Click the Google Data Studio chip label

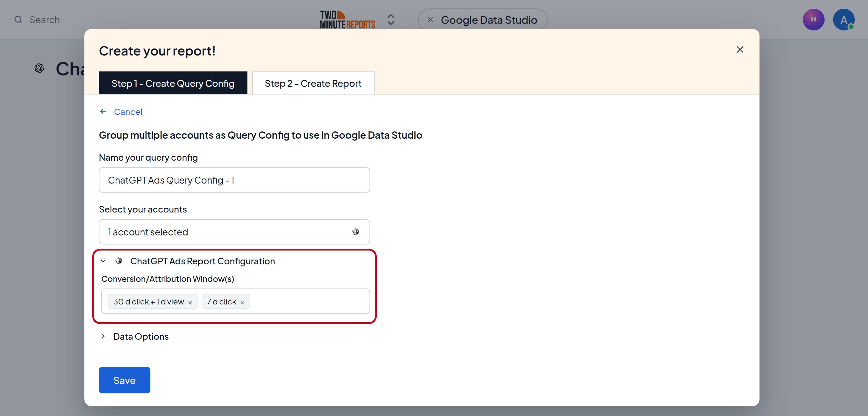tap(489, 20)
